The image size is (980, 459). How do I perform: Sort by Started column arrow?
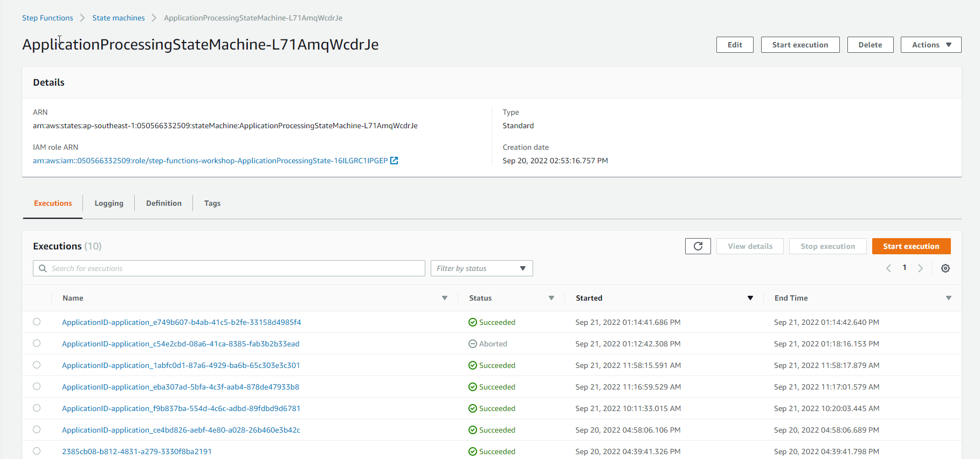[750, 298]
